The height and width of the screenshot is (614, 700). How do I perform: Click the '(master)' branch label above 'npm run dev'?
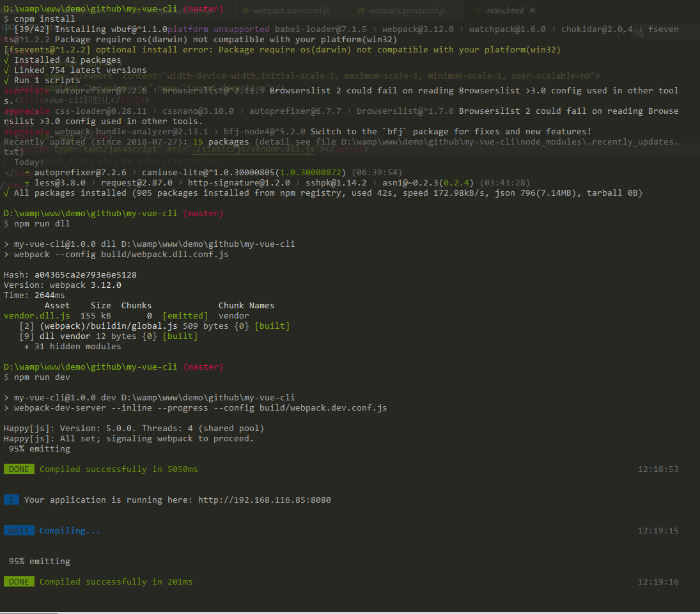[x=203, y=366]
